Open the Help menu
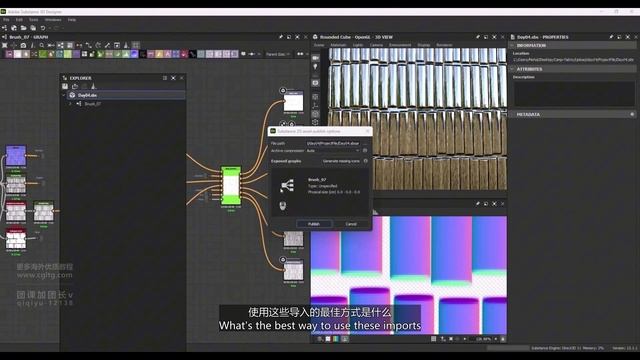This screenshot has height=360, width=640. (x=72, y=20)
